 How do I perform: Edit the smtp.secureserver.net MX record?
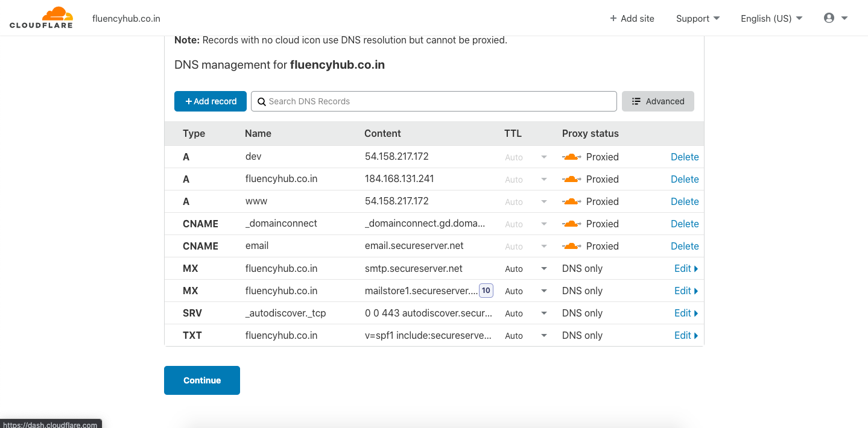click(x=686, y=268)
